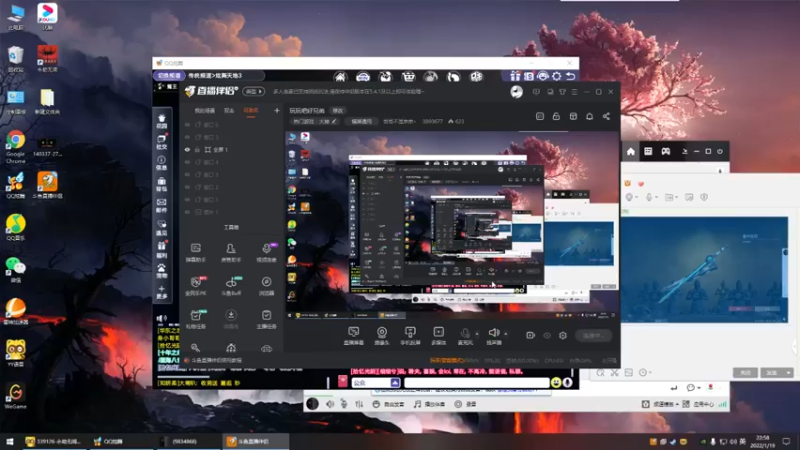This screenshot has width=800, height=450.
Task: Open the gear settings icon in game toolbar
Action: click(x=557, y=76)
